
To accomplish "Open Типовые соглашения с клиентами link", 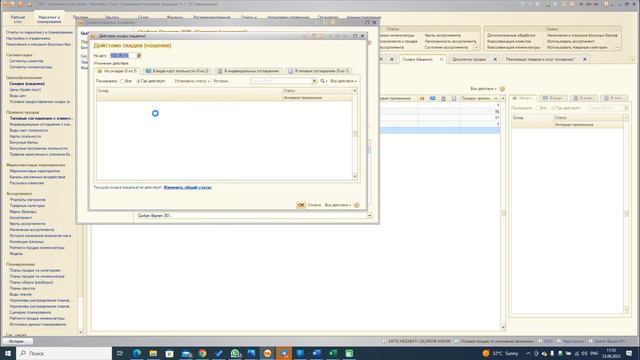I will [x=41, y=118].
